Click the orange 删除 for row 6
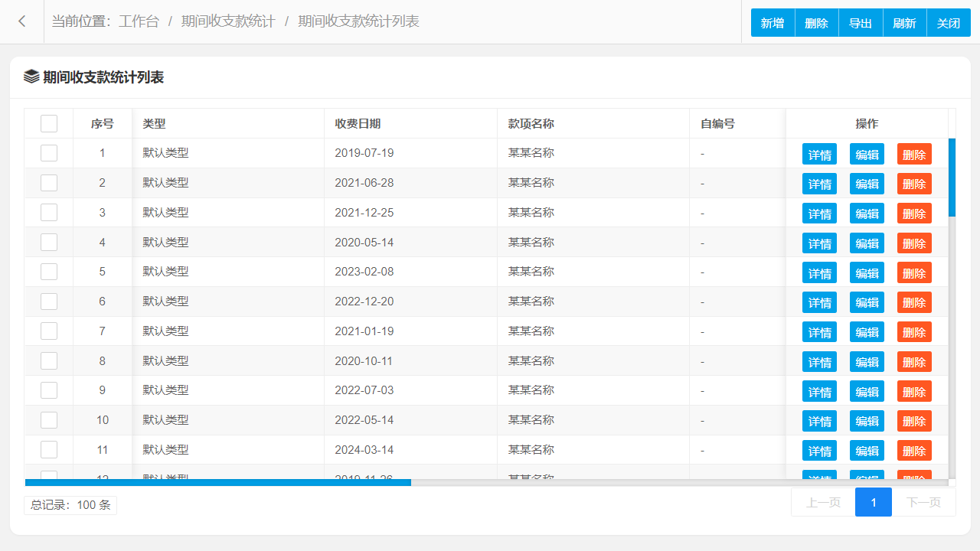The height and width of the screenshot is (551, 980). tap(914, 302)
